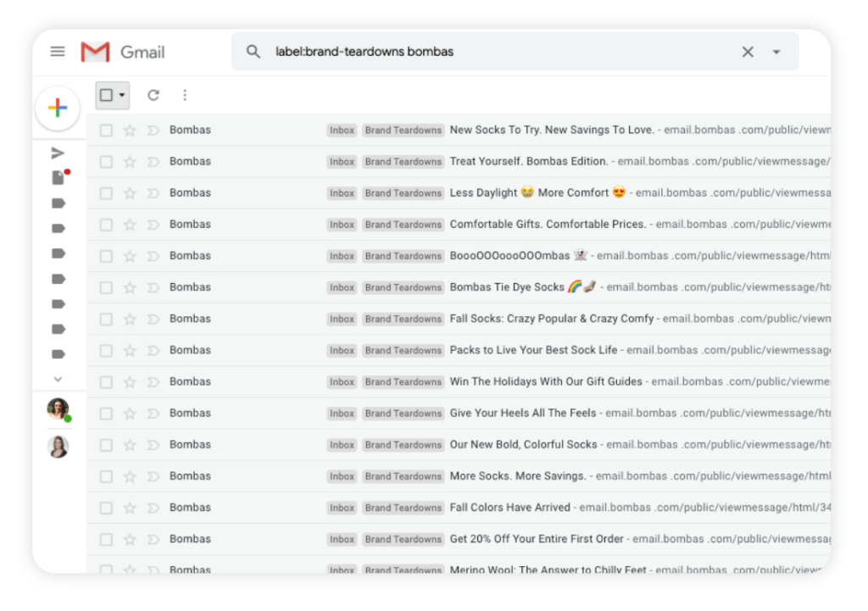
Task: Open the main menu hamburger icon
Action: (58, 52)
